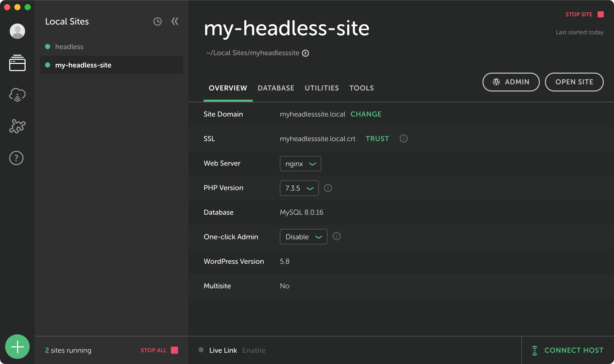The image size is (614, 364).
Task: Click Change site domain link
Action: (x=366, y=114)
